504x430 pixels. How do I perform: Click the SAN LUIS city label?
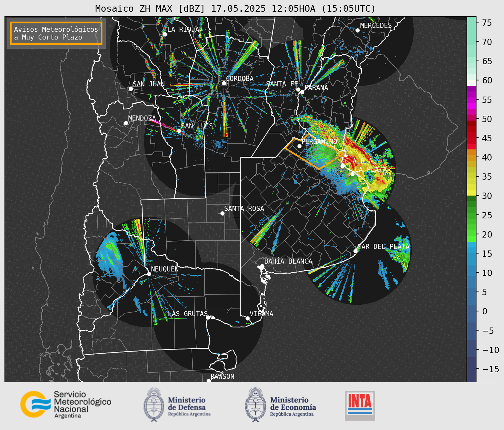(197, 126)
